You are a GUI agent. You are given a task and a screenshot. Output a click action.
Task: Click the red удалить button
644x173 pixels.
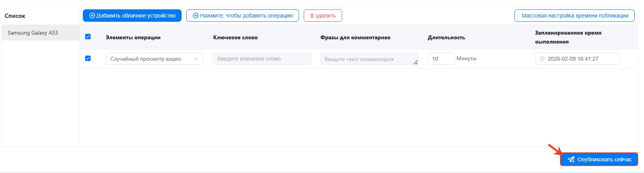point(323,16)
